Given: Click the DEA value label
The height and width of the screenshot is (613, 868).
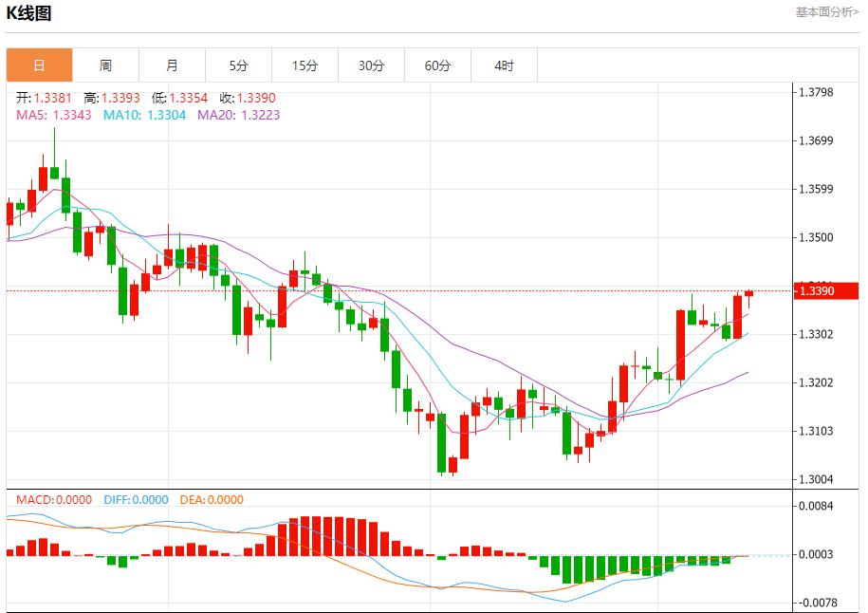Looking at the screenshot, I should click(x=211, y=500).
